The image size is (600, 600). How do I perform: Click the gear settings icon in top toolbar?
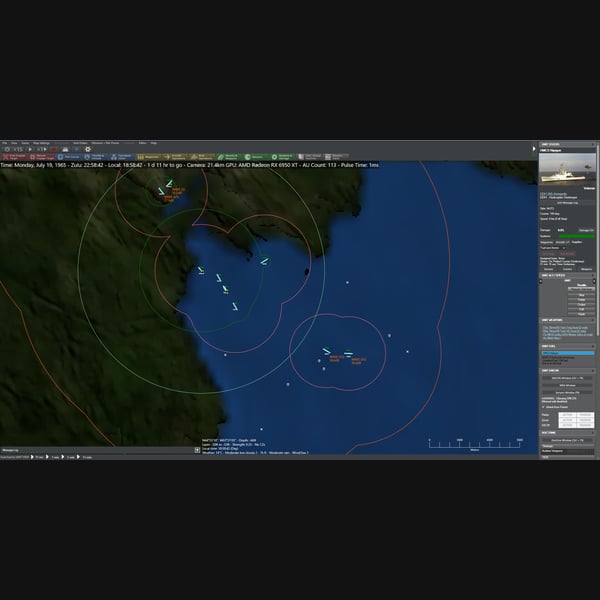(x=88, y=149)
